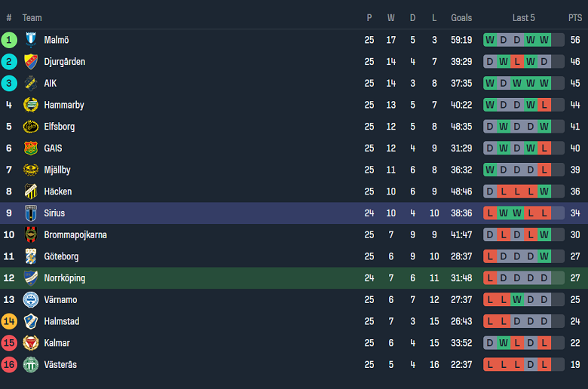Click the AIK club crest icon

31,84
